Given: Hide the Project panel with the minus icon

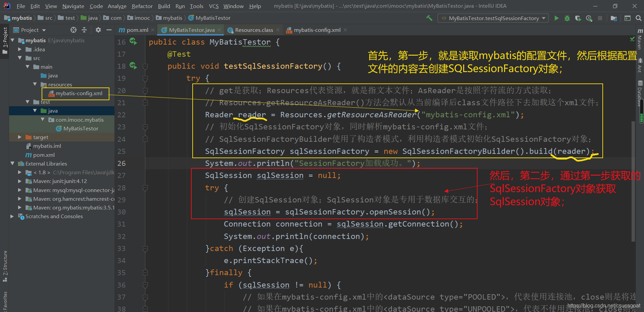Looking at the screenshot, I should tap(109, 30).
